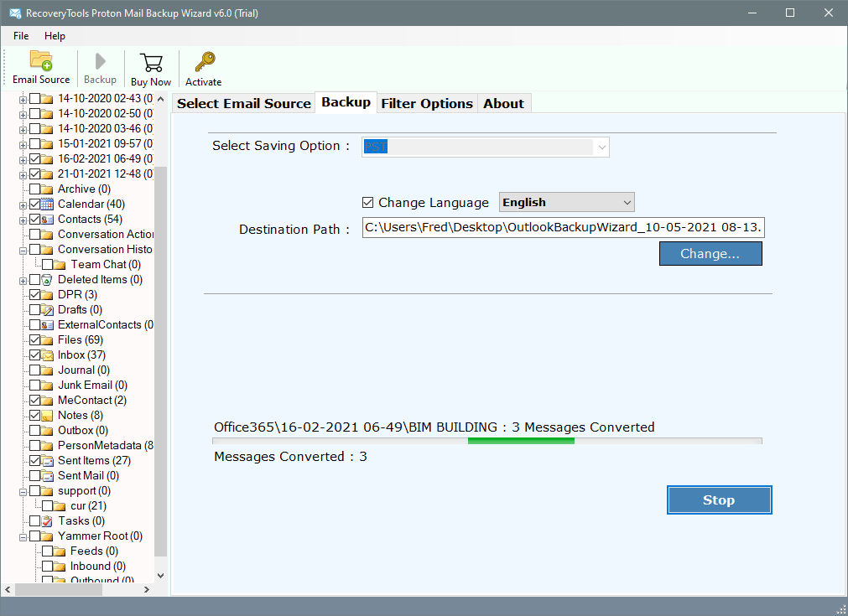848x616 pixels.
Task: Expand the Contacts (54) tree node
Action: [x=23, y=220]
